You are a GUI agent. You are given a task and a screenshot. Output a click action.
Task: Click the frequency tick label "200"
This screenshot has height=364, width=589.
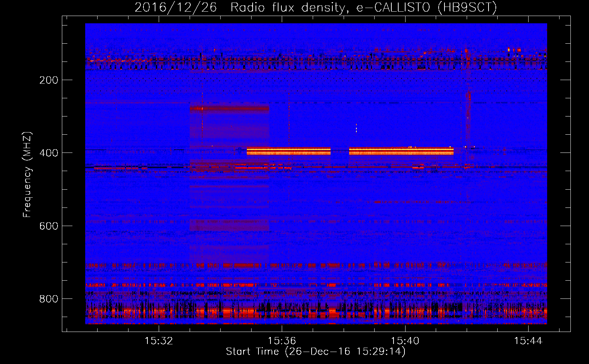click(49, 80)
